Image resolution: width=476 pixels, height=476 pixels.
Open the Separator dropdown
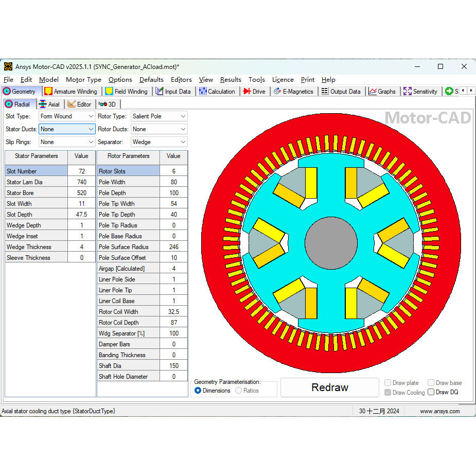point(159,142)
